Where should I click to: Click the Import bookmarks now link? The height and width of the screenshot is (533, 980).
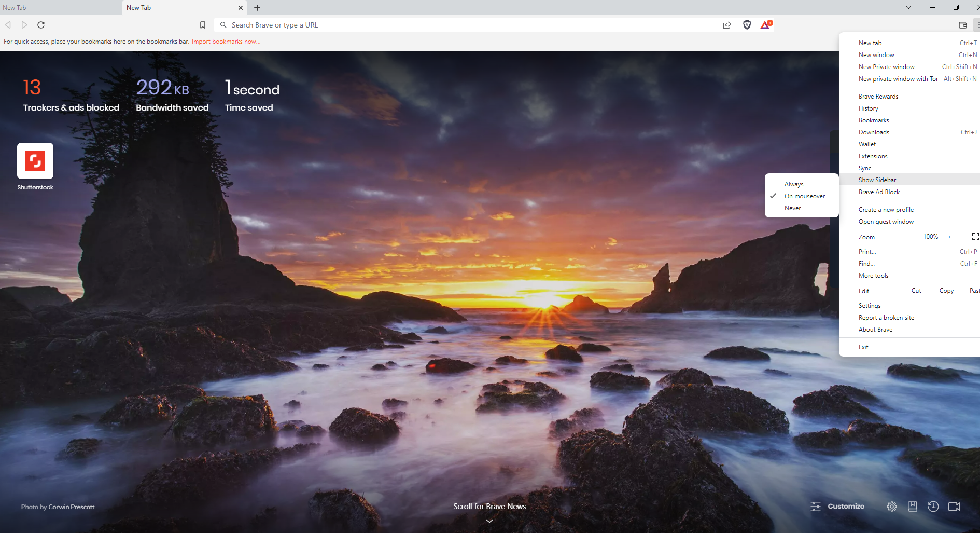point(226,42)
